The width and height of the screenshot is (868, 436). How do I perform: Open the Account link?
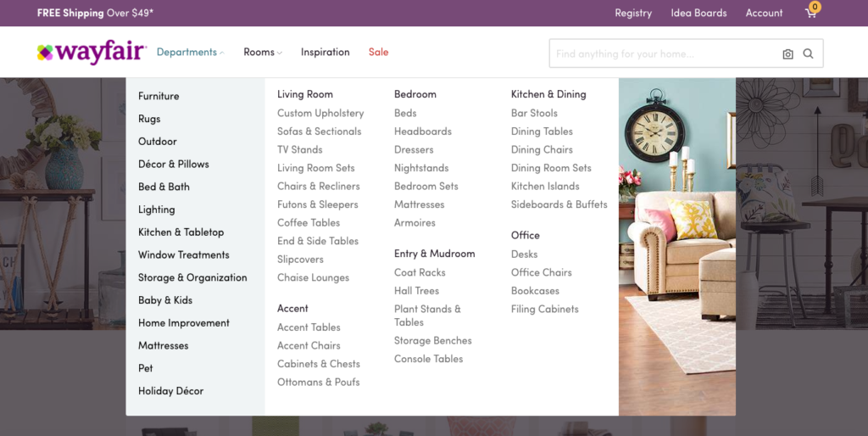tap(764, 13)
